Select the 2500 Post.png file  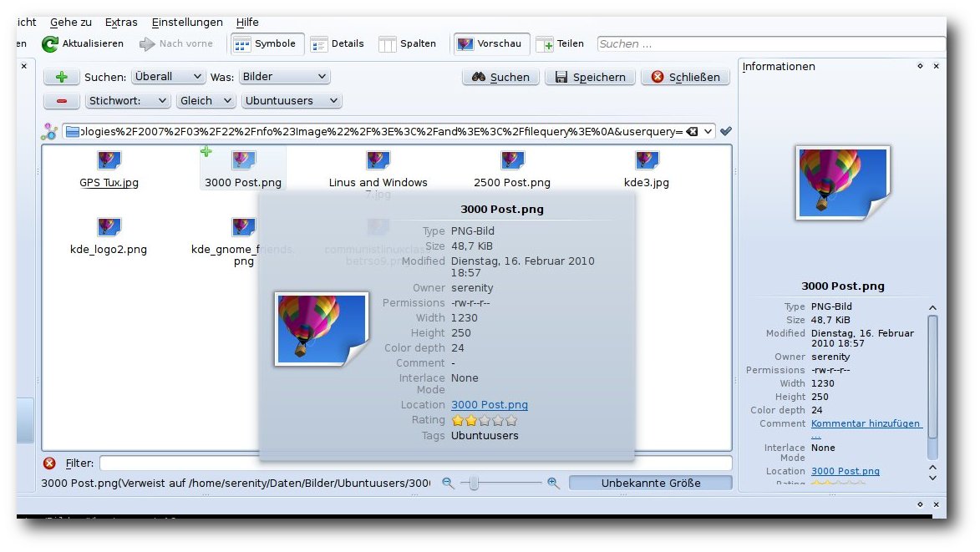click(x=512, y=170)
